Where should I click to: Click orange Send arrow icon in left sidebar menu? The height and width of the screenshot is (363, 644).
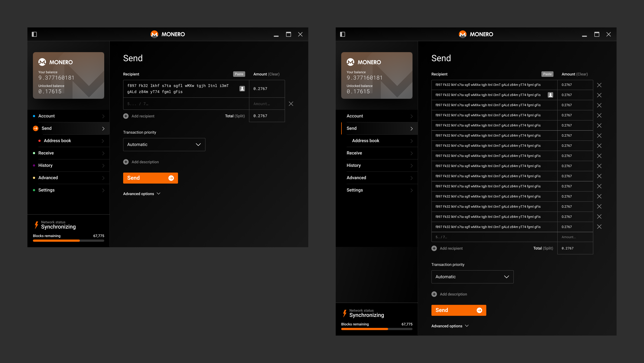click(36, 128)
